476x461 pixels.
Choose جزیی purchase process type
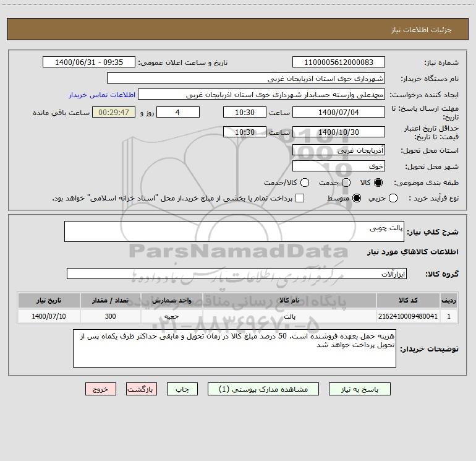[393, 198]
